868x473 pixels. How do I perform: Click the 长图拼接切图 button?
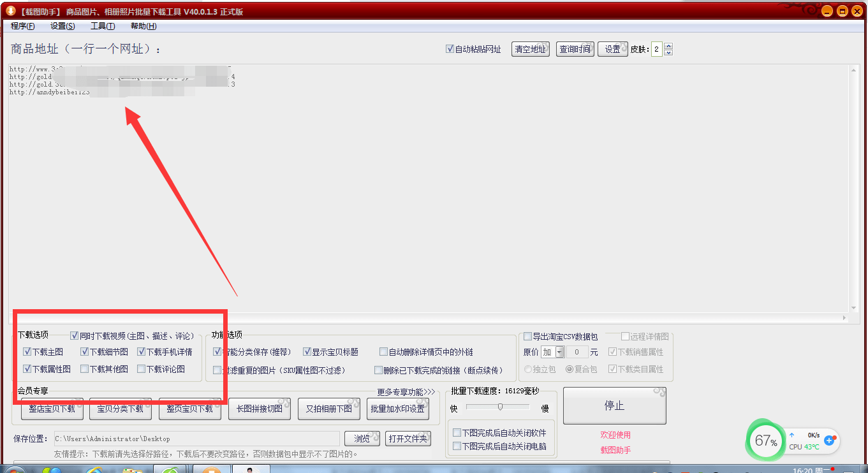click(x=260, y=409)
